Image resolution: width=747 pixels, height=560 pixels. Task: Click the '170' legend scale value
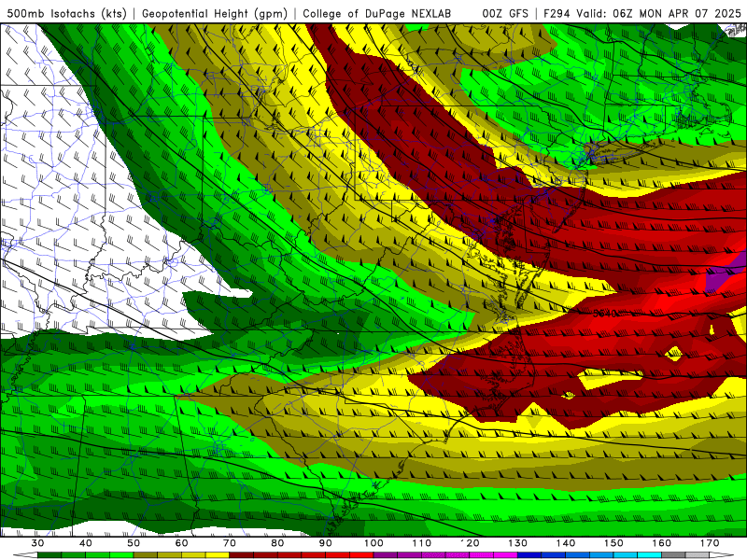coord(710,543)
